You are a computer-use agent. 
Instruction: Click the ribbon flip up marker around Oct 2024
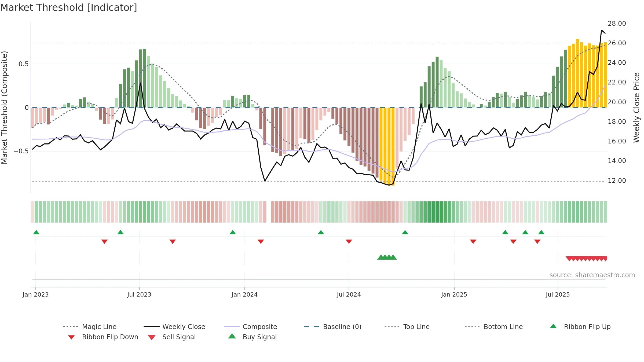pyautogui.click(x=405, y=232)
